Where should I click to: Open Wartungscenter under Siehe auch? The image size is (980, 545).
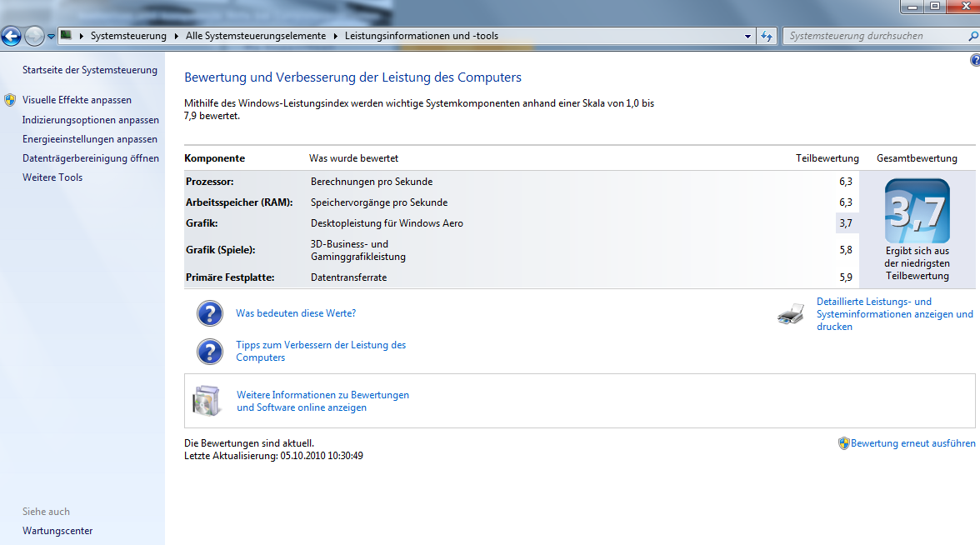point(57,531)
